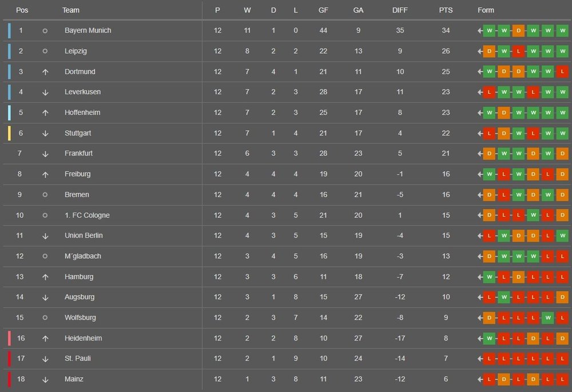
Task: Click the up arrow beside Heidenheim
Action: (45, 338)
